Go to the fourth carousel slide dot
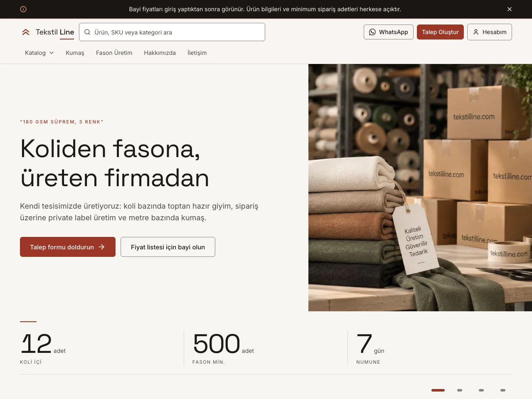Viewport: 532px width, 399px height. click(x=503, y=390)
